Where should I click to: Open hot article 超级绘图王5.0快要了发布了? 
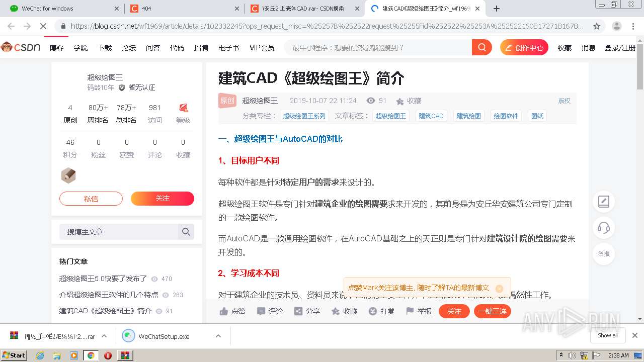(103, 279)
